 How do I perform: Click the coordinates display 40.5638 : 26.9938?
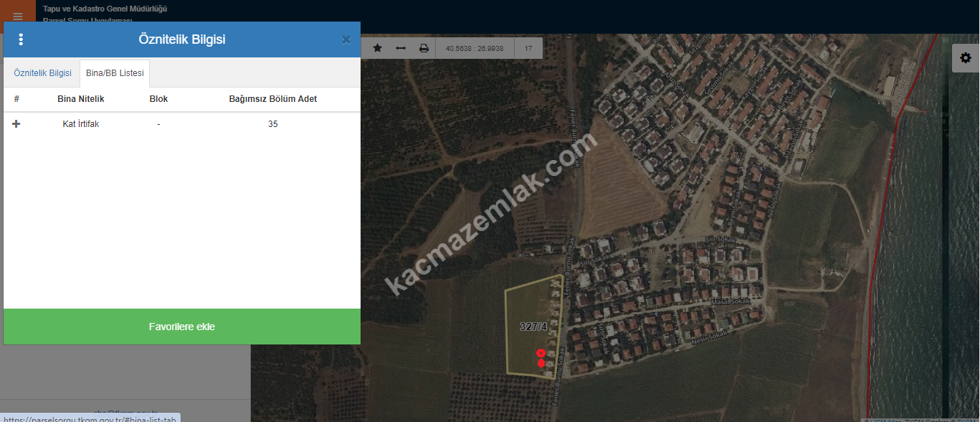(475, 49)
